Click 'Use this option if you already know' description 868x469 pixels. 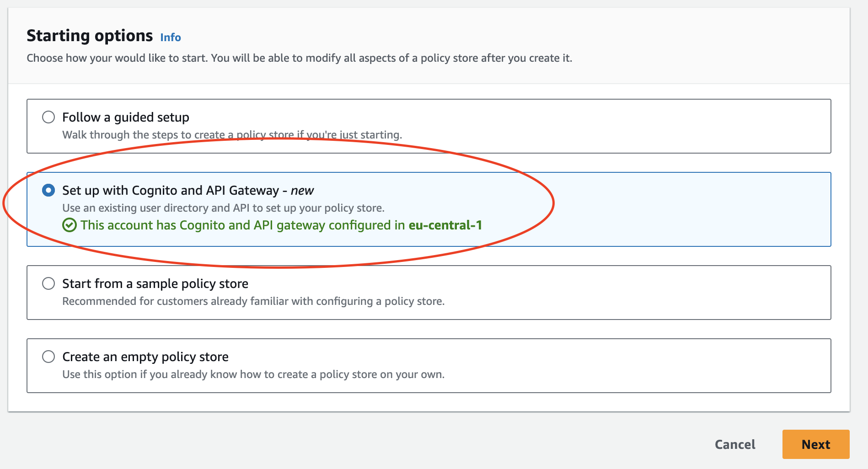click(253, 374)
